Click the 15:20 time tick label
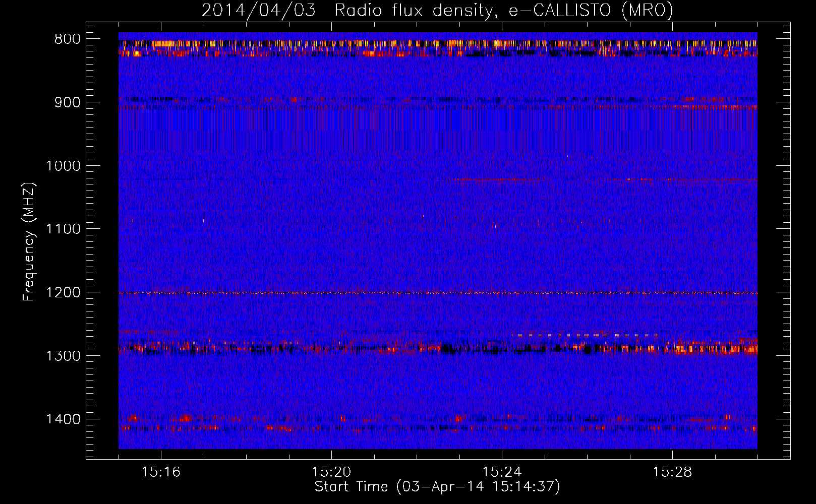This screenshot has width=816, height=504. 331,472
